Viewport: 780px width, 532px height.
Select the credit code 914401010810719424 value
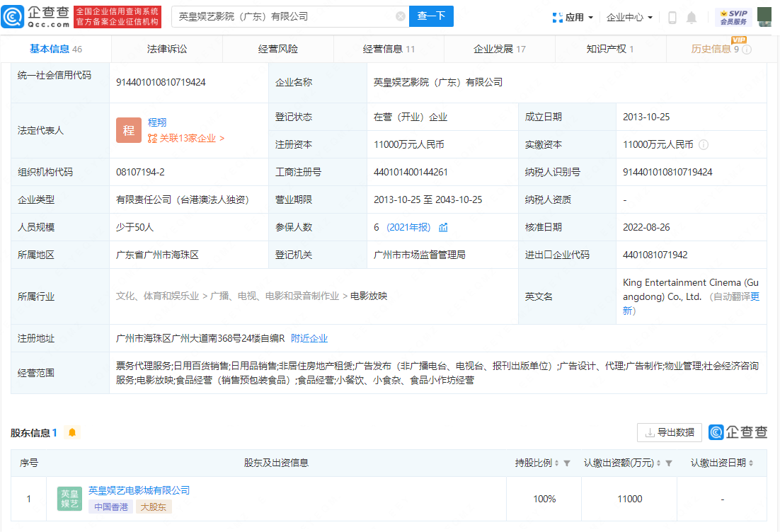pos(161,83)
